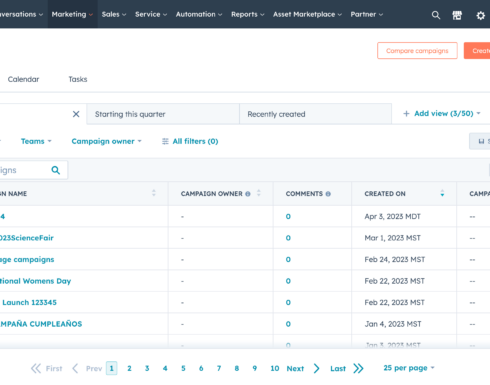Go to page 4
The image size is (490, 385).
tap(165, 368)
